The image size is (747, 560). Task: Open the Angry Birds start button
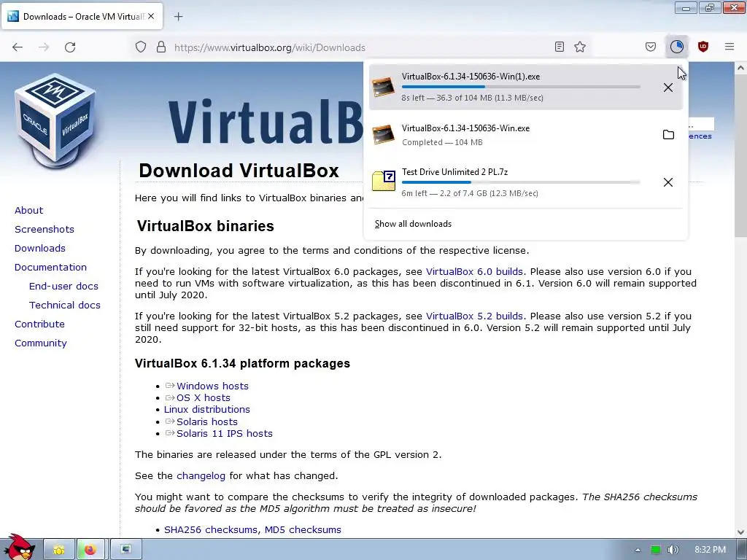point(19,548)
